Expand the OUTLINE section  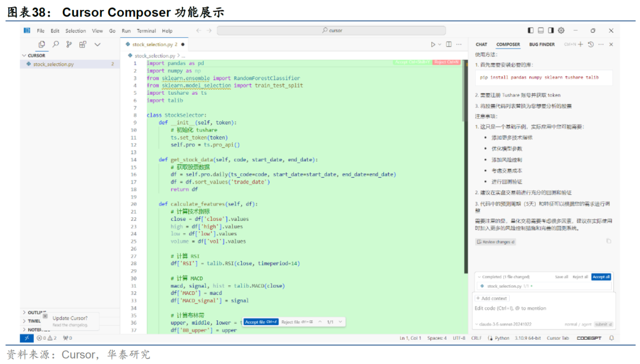click(x=34, y=313)
